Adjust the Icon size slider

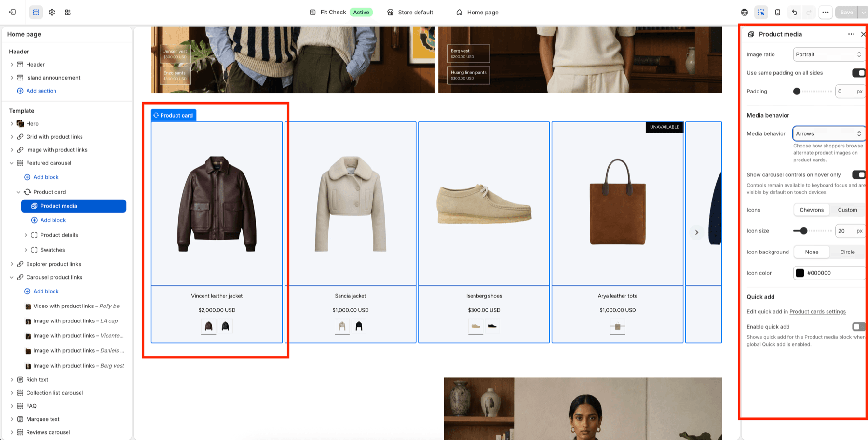tap(813, 231)
